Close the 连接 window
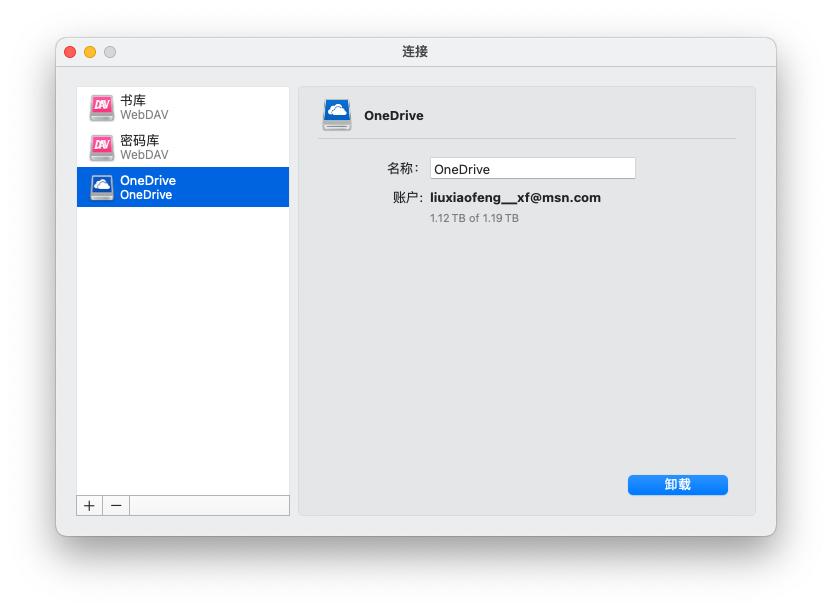Image resolution: width=832 pixels, height=610 pixels. 70,52
